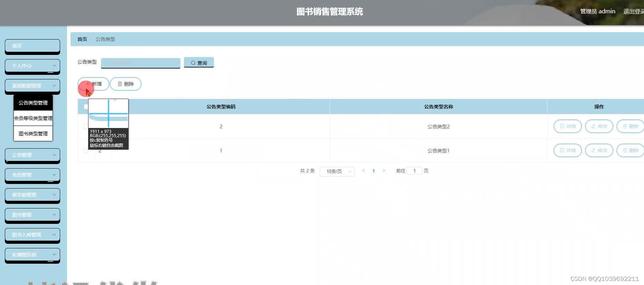This screenshot has width=644, height=285.
Task: Expand the 会员管理 sidebar menu
Action: pos(32,175)
